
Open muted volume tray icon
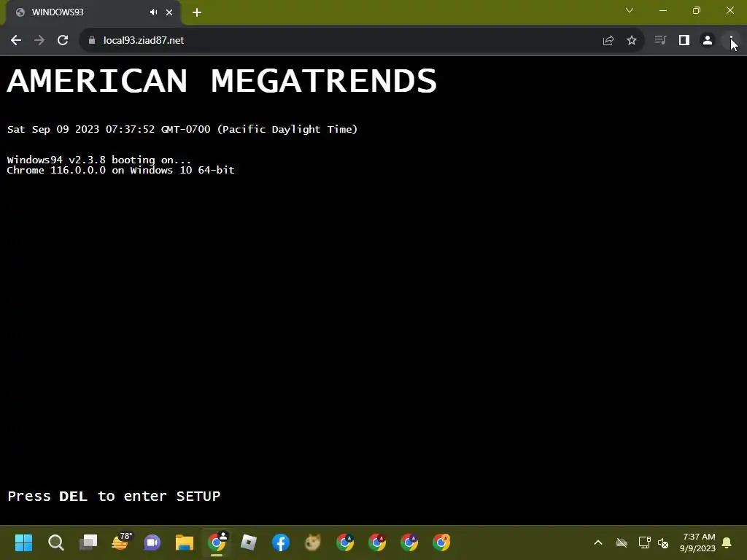(663, 542)
